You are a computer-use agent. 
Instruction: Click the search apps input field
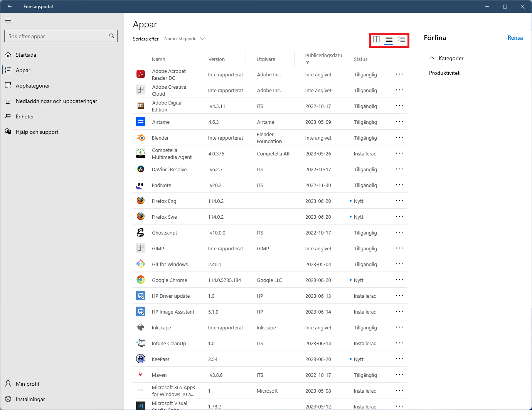coord(61,36)
